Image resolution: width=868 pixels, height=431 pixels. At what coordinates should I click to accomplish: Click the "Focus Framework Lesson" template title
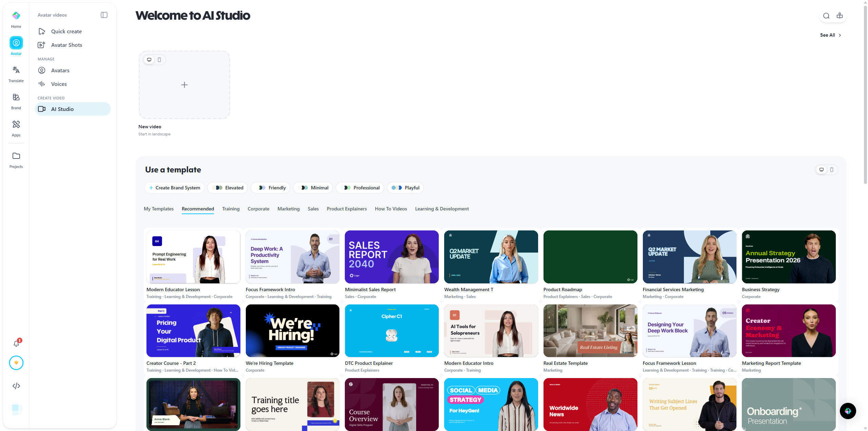tap(669, 363)
